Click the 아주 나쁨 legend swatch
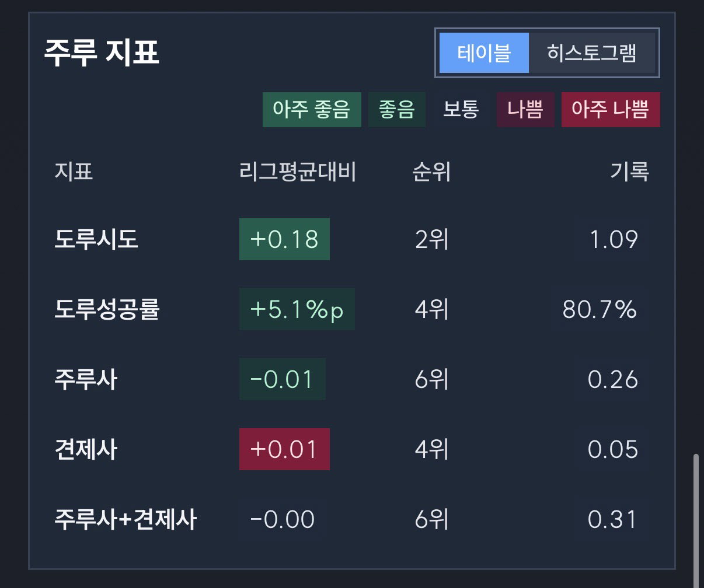The image size is (704, 588). point(611,110)
